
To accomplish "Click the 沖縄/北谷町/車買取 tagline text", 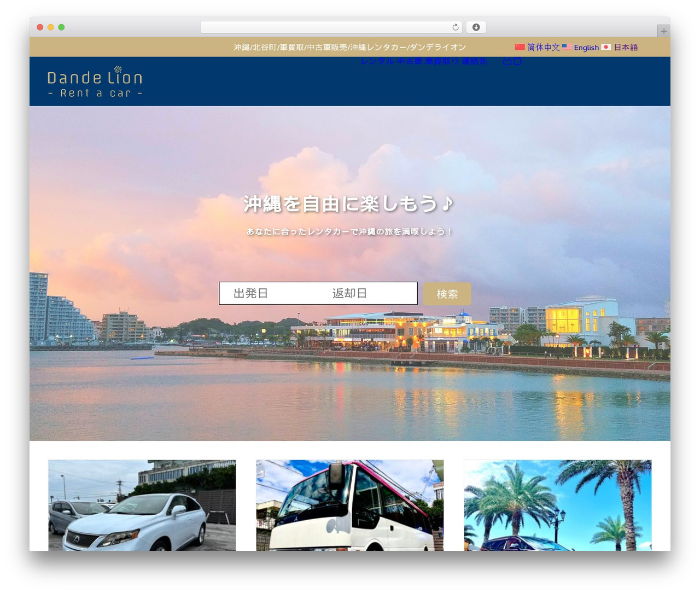I will coord(350,47).
